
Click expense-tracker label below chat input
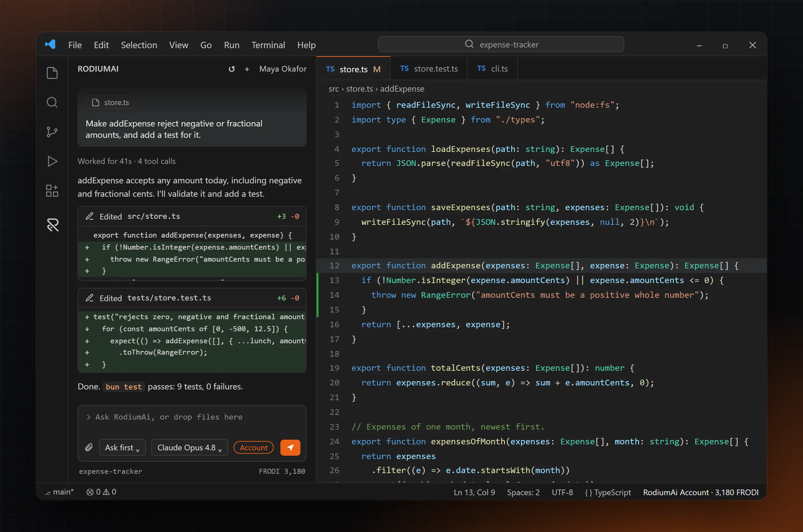(x=111, y=471)
